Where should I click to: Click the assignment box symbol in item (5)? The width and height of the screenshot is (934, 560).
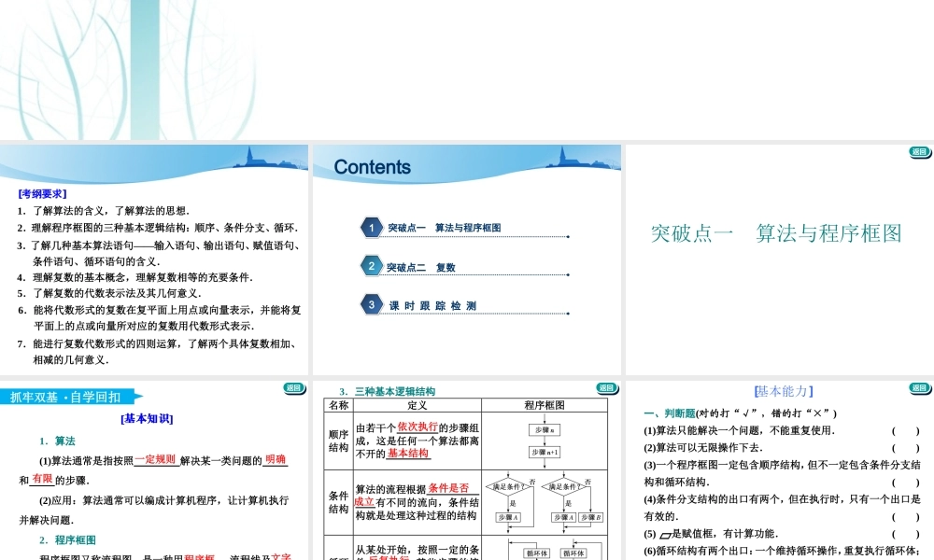click(x=665, y=535)
